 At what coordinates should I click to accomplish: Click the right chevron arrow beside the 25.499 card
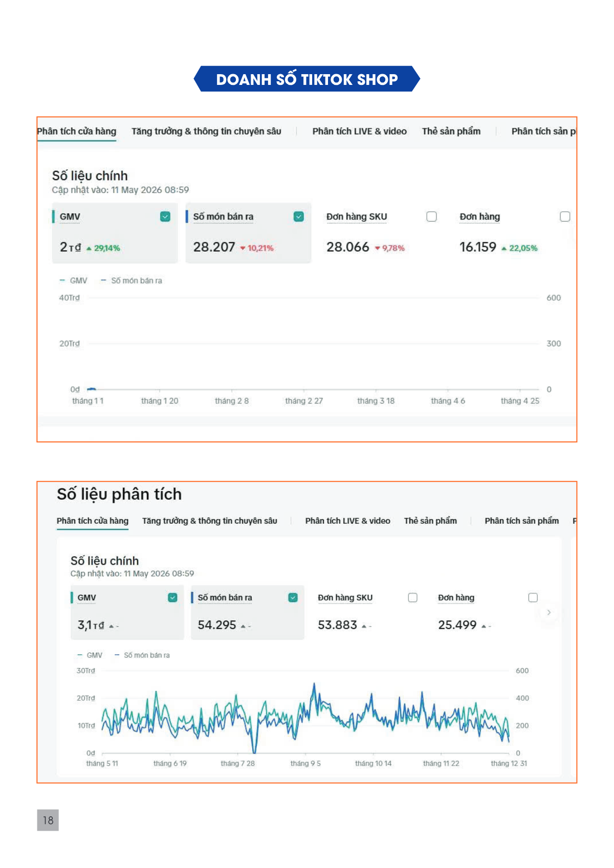click(x=549, y=612)
